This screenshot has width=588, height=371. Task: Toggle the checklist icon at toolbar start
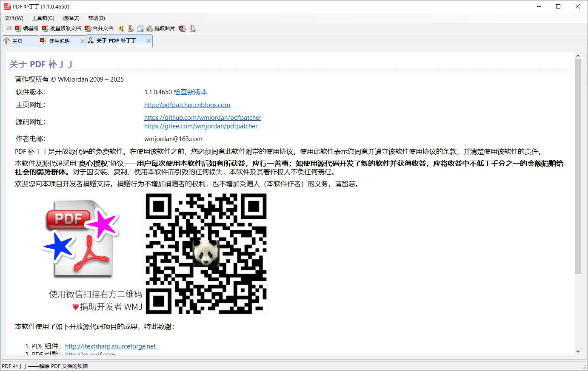click(9, 28)
